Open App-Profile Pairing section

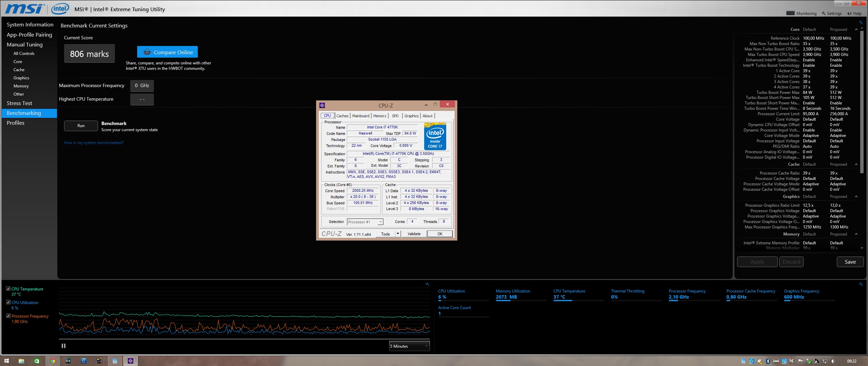tap(29, 35)
